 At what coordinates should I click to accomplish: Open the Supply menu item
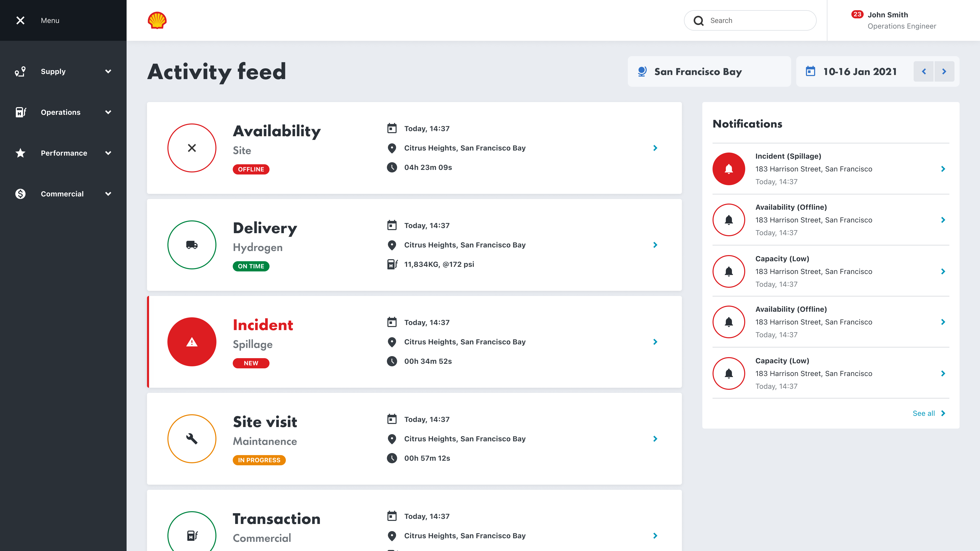coord(53,71)
